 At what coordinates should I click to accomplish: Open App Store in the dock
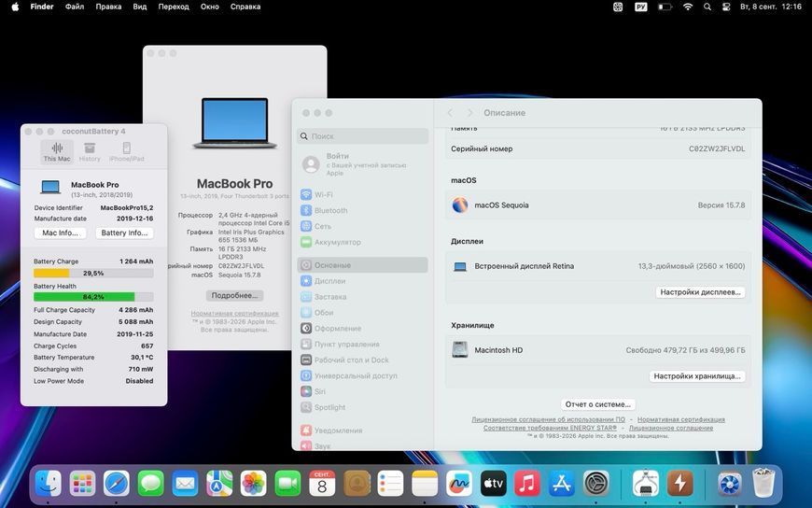(x=561, y=484)
